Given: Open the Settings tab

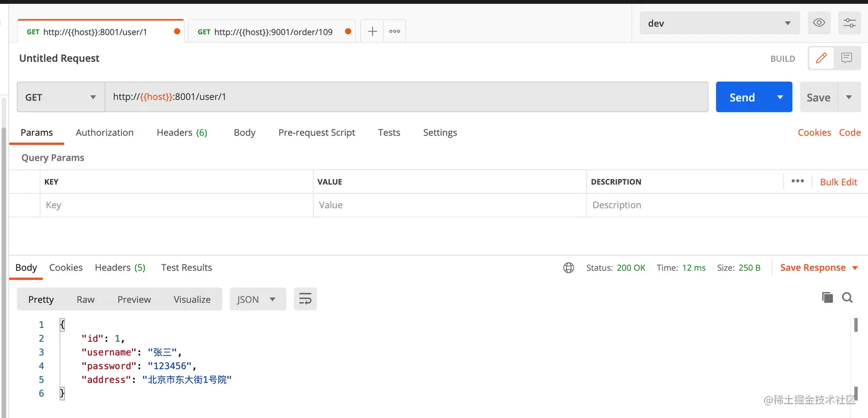Looking at the screenshot, I should click(x=440, y=132).
